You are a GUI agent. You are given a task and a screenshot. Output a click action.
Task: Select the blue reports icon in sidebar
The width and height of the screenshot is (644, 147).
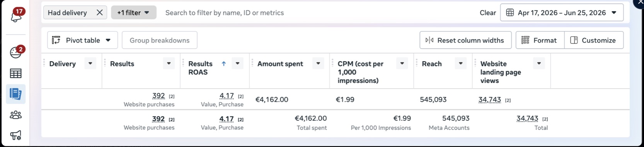(x=16, y=94)
